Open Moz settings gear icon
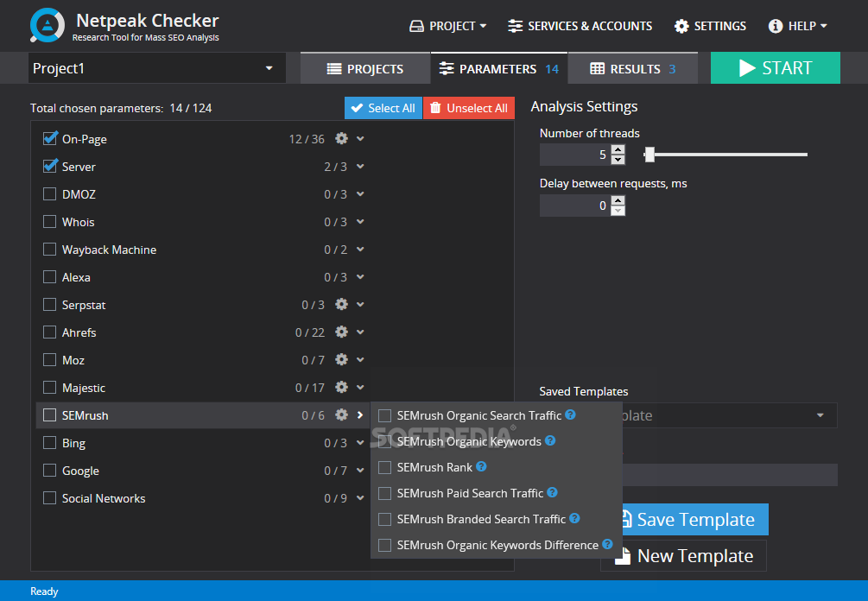Screen dimensions: 868x601 coord(341,360)
